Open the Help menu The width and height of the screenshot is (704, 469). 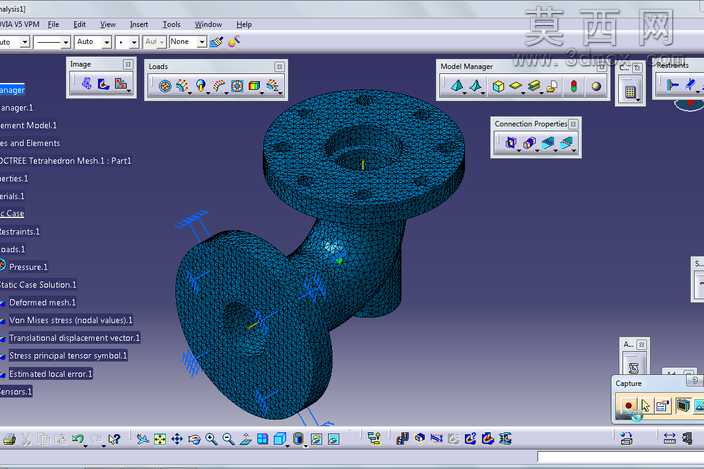pyautogui.click(x=244, y=24)
